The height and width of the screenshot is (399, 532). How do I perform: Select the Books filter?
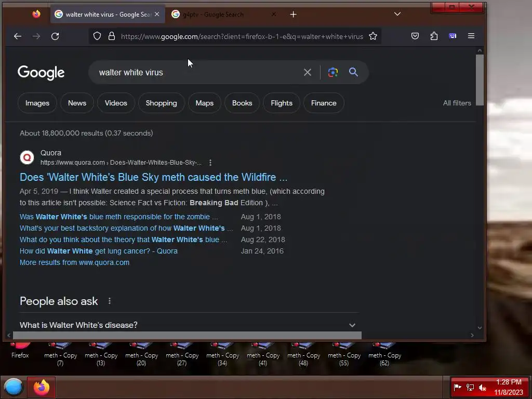point(242,103)
